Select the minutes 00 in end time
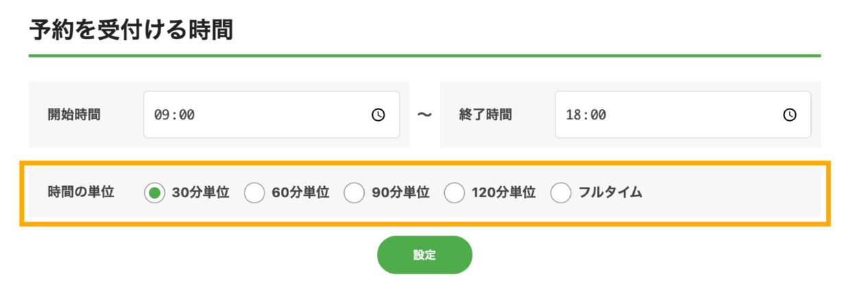Viewport: 868px width, 294px height. (597, 115)
